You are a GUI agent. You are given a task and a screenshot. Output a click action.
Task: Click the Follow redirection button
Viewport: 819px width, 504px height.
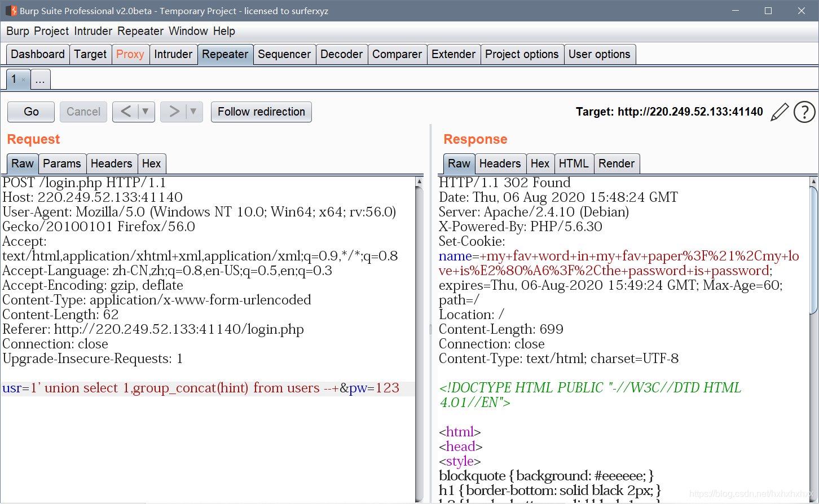261,112
